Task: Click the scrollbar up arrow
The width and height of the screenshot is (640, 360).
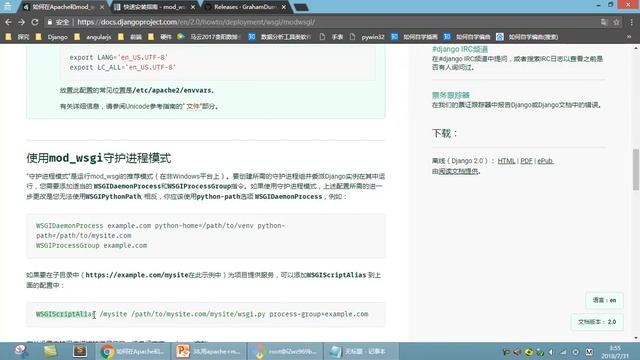Action: pos(636,48)
